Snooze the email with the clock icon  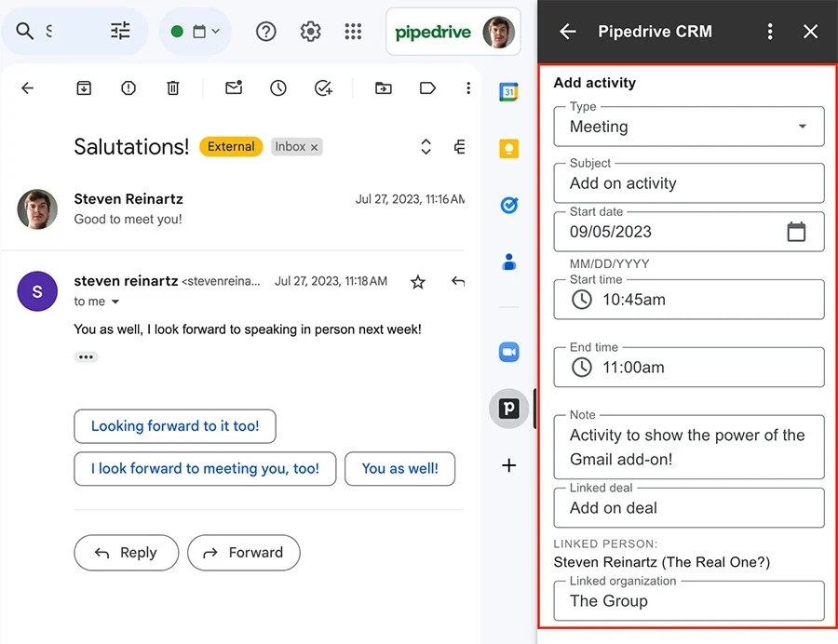click(277, 87)
